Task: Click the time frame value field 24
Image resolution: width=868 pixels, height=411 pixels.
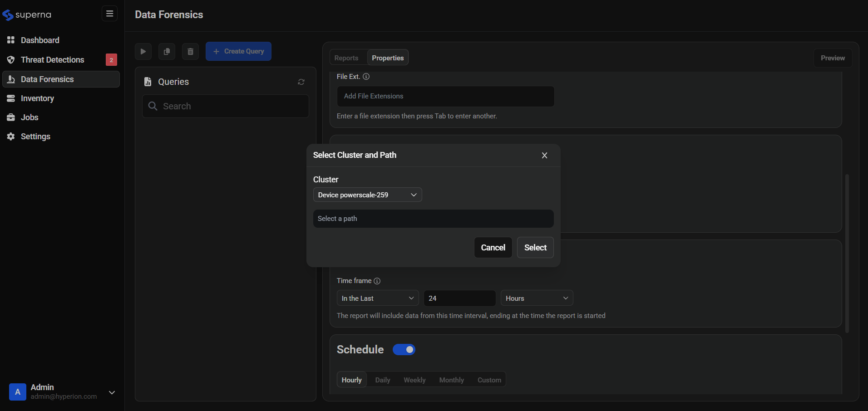Action: [459, 298]
